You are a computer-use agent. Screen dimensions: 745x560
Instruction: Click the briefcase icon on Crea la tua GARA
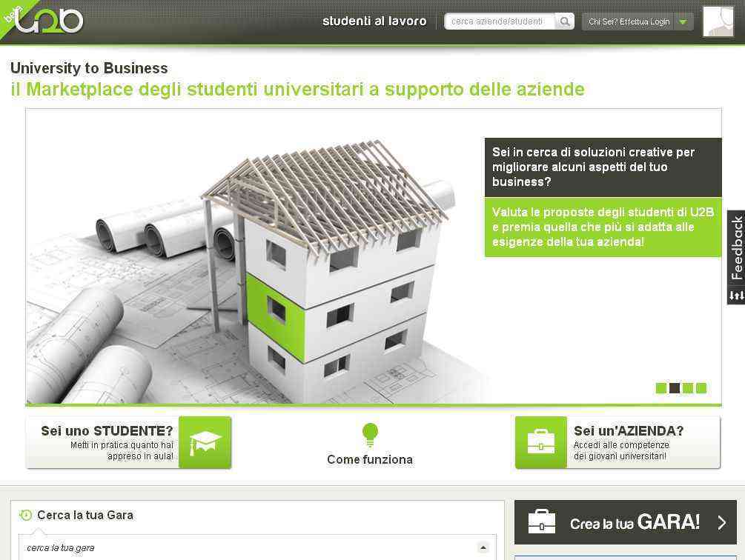[x=542, y=521]
